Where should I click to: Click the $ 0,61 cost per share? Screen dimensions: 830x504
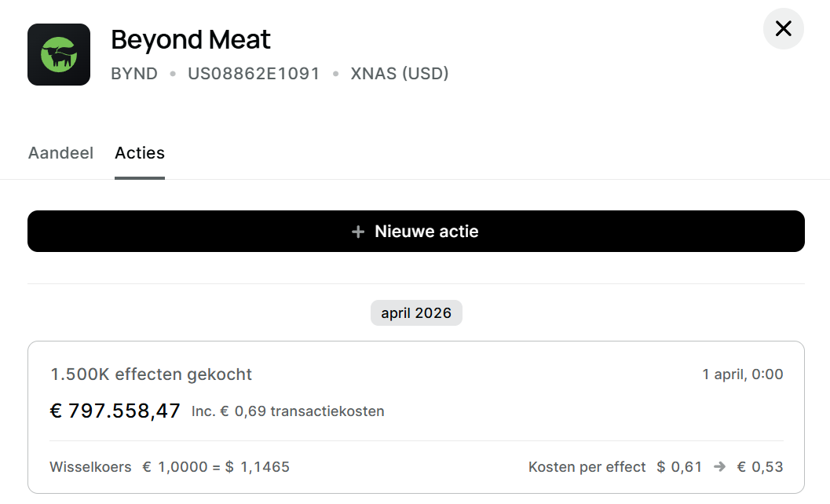tap(679, 467)
